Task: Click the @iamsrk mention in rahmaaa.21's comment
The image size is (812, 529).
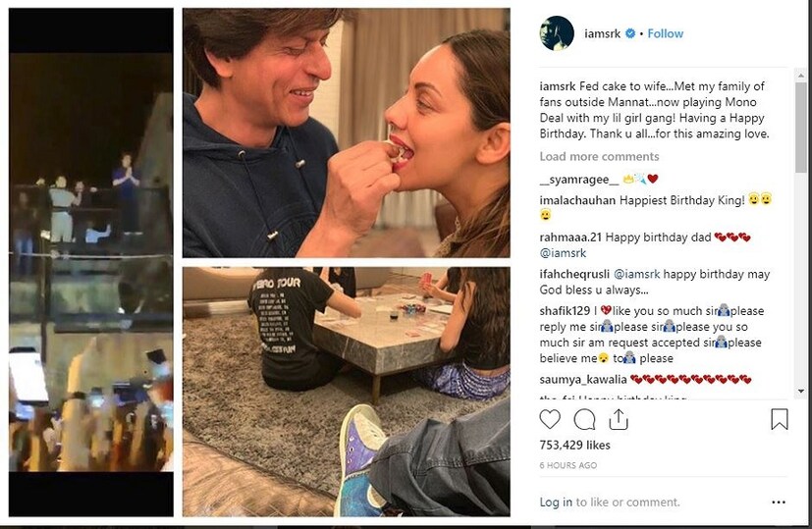Action: (564, 251)
